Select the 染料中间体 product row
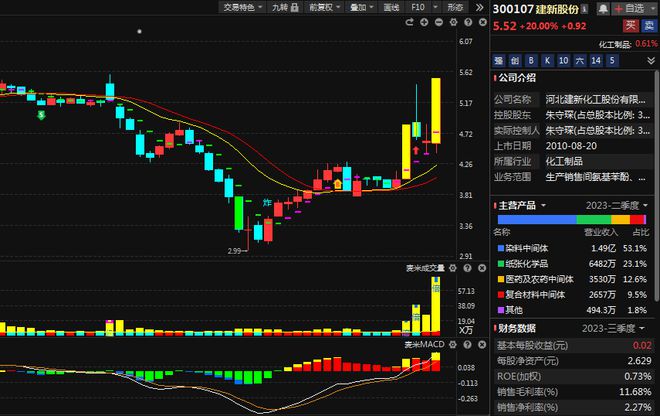The height and width of the screenshot is (416, 660). pos(572,248)
